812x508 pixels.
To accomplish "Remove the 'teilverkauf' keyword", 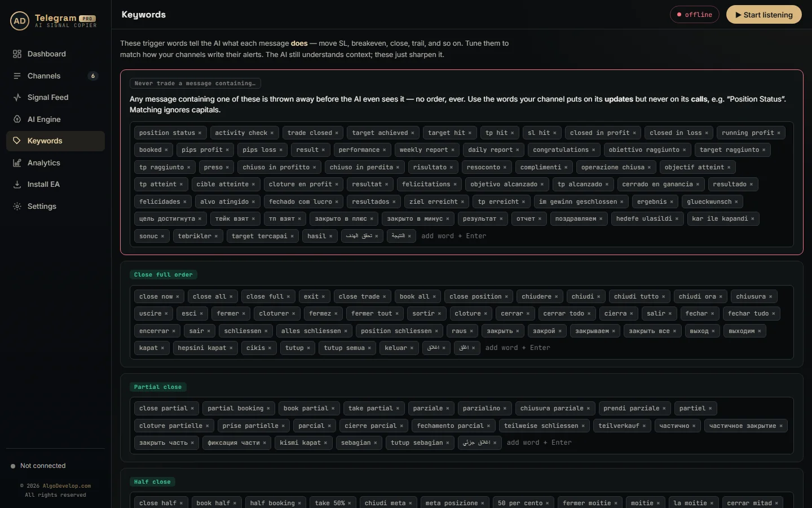I will pyautogui.click(x=644, y=426).
